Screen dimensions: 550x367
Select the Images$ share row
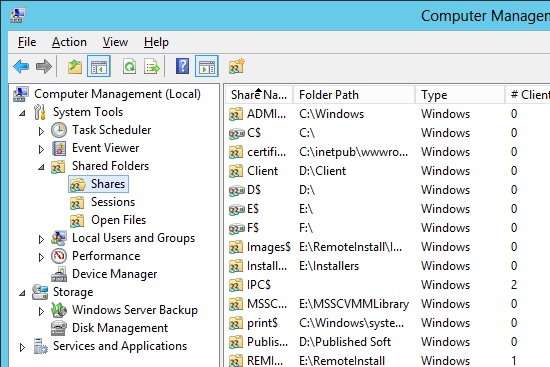388,247
